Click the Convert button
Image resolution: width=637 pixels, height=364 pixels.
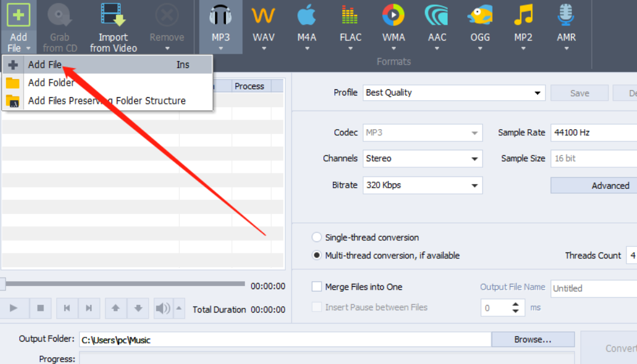[609, 348]
